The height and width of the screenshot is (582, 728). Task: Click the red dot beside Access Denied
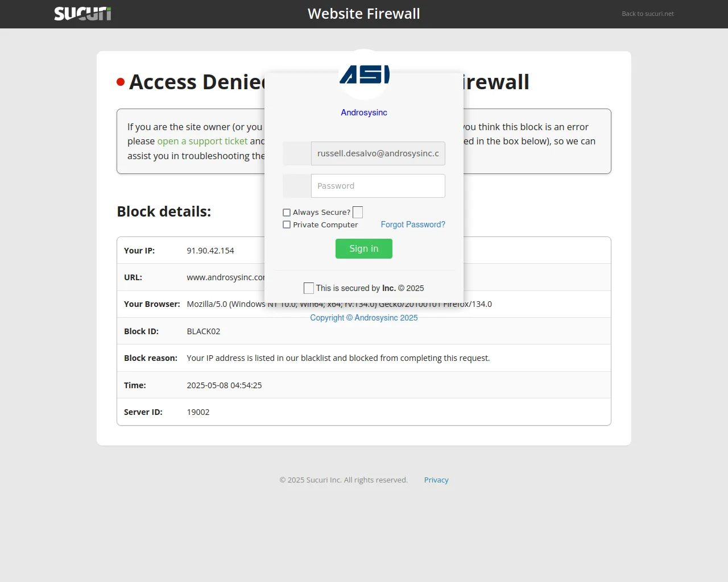121,82
